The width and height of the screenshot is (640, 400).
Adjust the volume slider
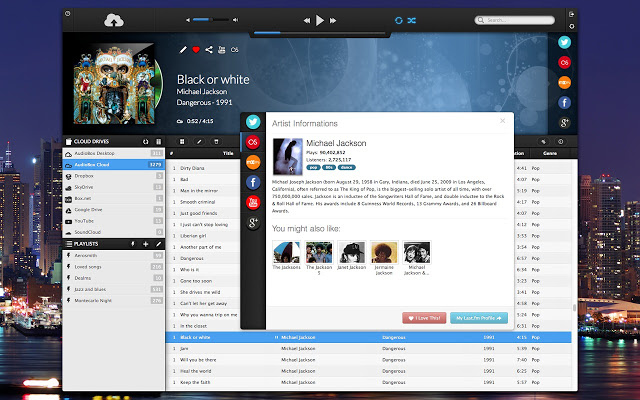click(x=211, y=20)
